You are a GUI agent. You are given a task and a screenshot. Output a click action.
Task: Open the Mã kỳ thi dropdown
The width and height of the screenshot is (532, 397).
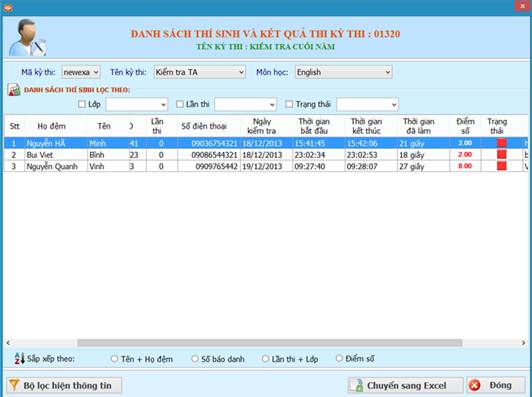pyautogui.click(x=81, y=72)
